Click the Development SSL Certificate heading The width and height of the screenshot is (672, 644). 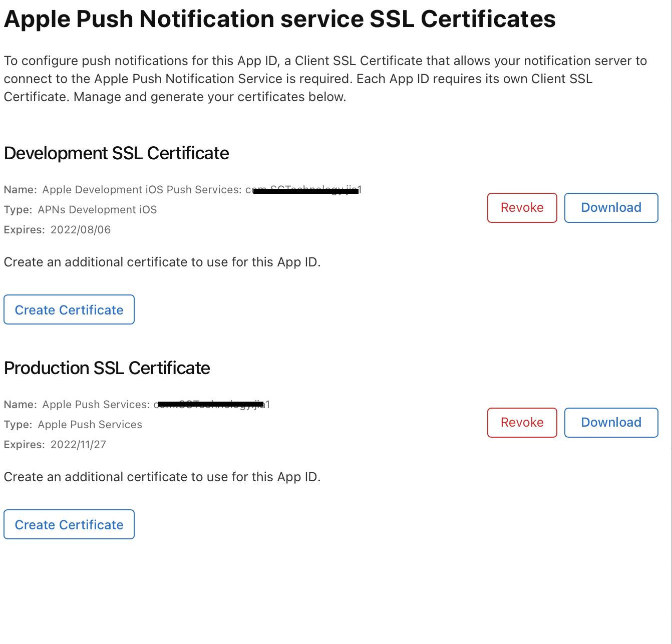[x=116, y=153]
